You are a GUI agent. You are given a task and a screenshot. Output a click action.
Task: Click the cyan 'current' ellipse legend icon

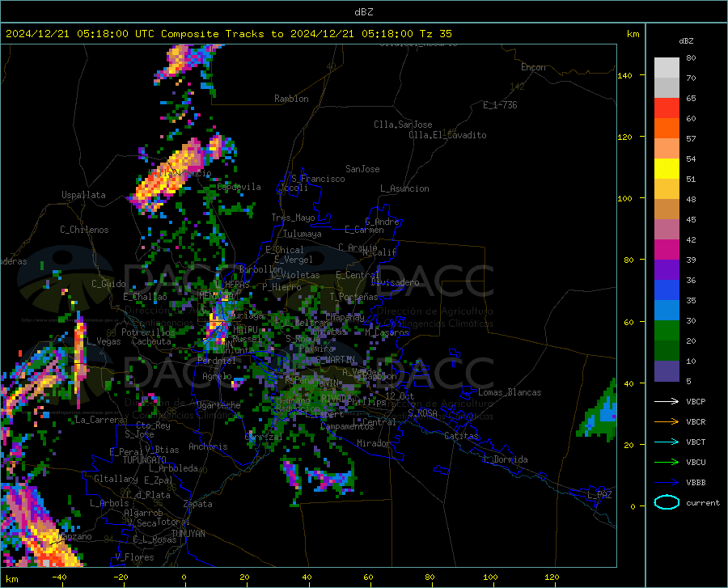click(667, 502)
